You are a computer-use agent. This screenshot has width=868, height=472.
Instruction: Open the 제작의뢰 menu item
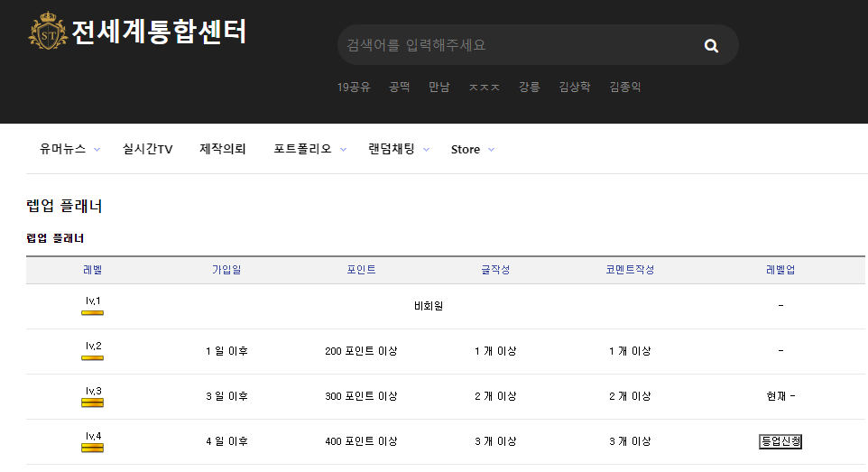tap(222, 149)
